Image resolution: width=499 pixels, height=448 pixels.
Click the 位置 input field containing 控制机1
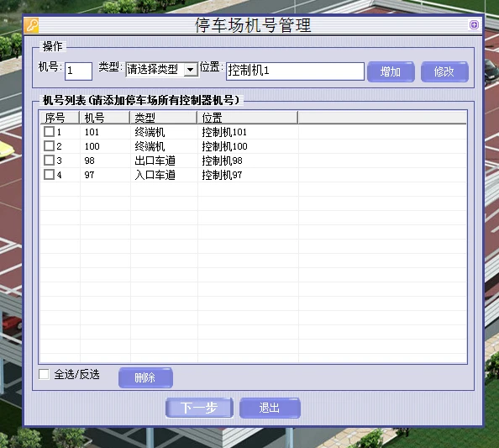point(296,71)
